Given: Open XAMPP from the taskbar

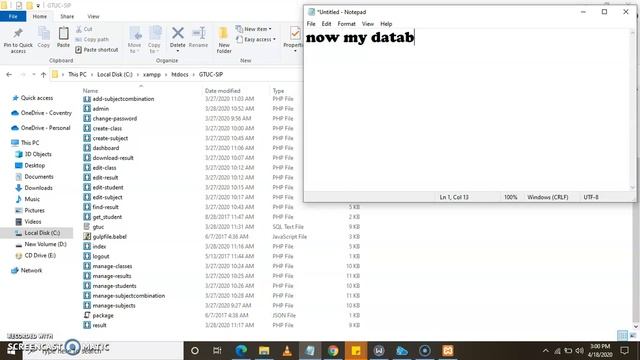Looking at the screenshot, I should (448, 350).
